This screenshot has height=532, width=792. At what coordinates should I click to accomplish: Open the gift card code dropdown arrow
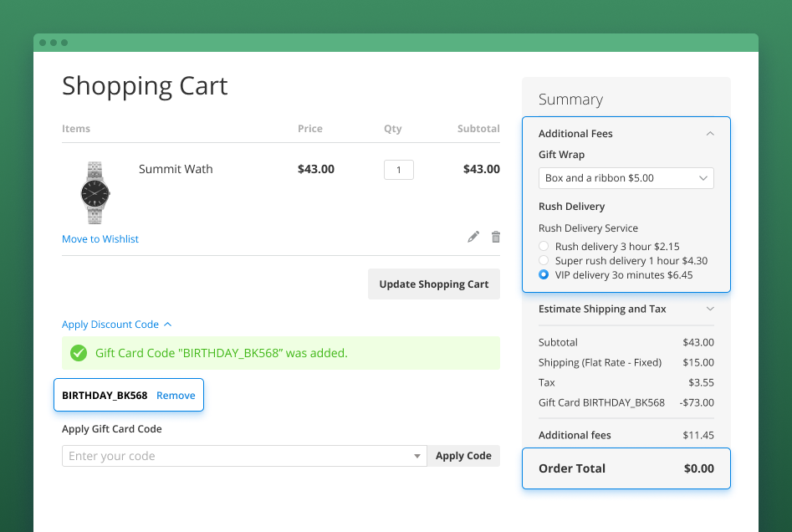tap(416, 456)
